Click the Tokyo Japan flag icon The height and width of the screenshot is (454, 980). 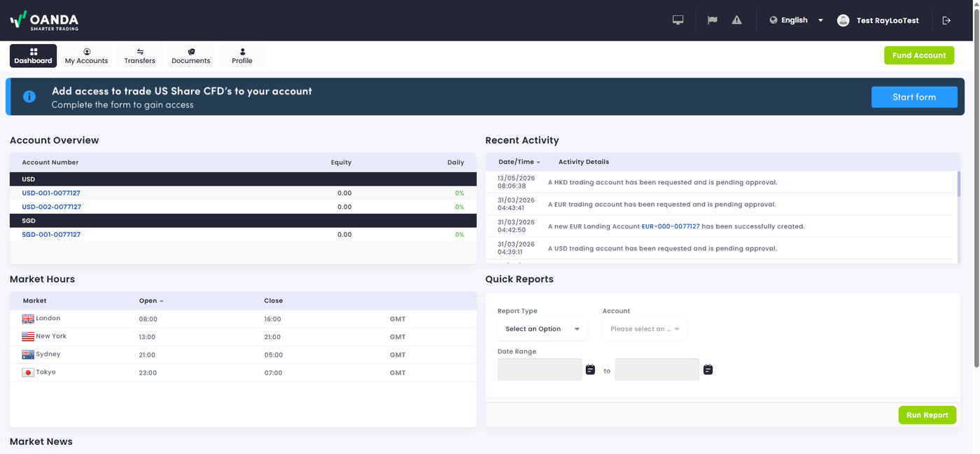(28, 373)
